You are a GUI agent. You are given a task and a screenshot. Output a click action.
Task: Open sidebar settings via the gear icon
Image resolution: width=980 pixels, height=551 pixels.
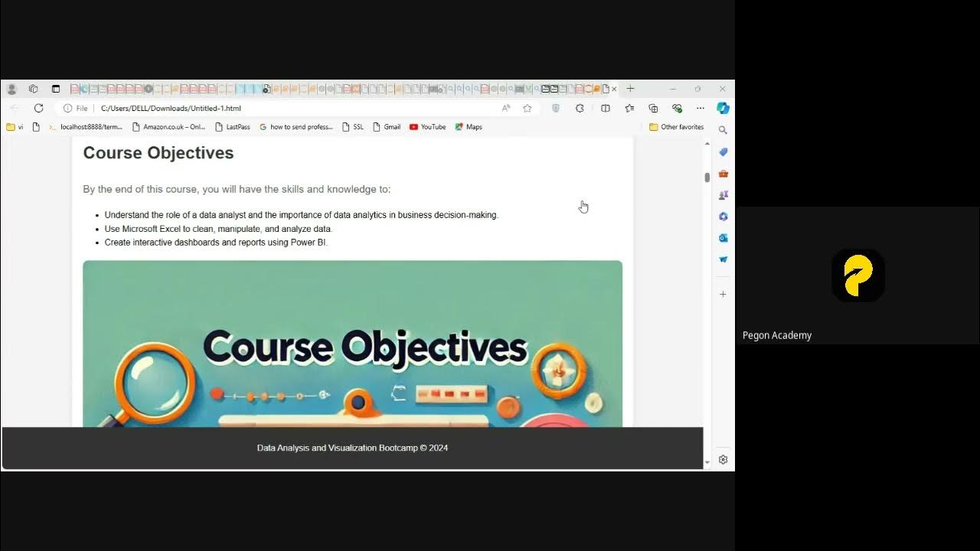point(723,460)
